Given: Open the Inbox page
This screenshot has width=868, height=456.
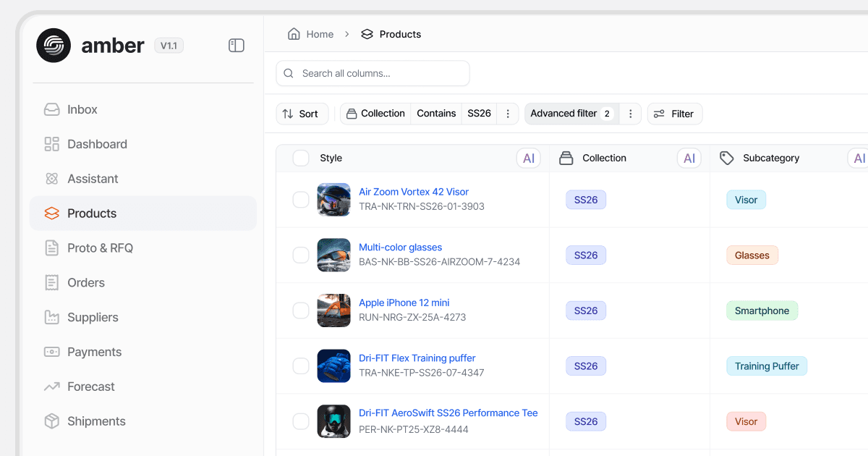Looking at the screenshot, I should point(143,109).
